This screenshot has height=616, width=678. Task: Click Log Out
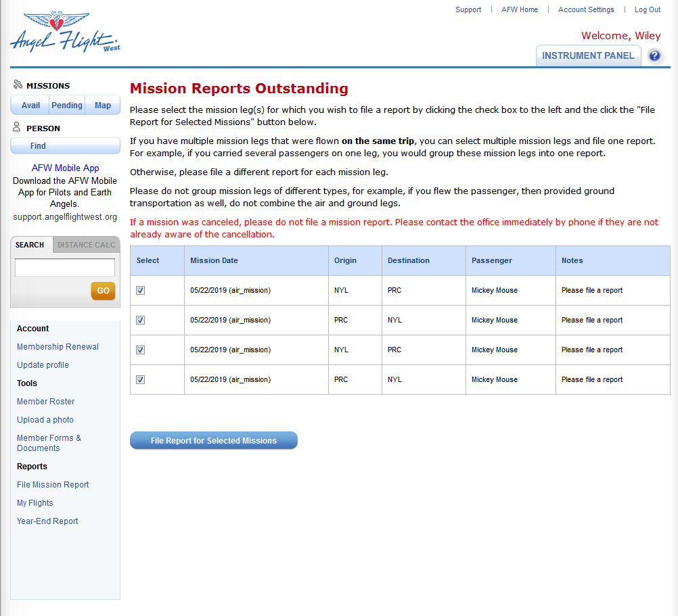tap(648, 9)
